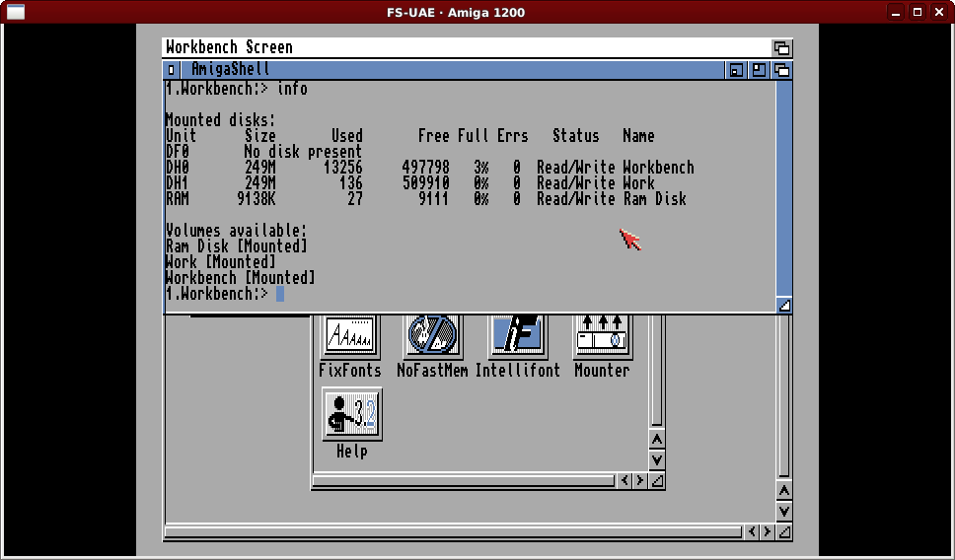Click the Workbench window horizontal scrollbar

click(453, 532)
